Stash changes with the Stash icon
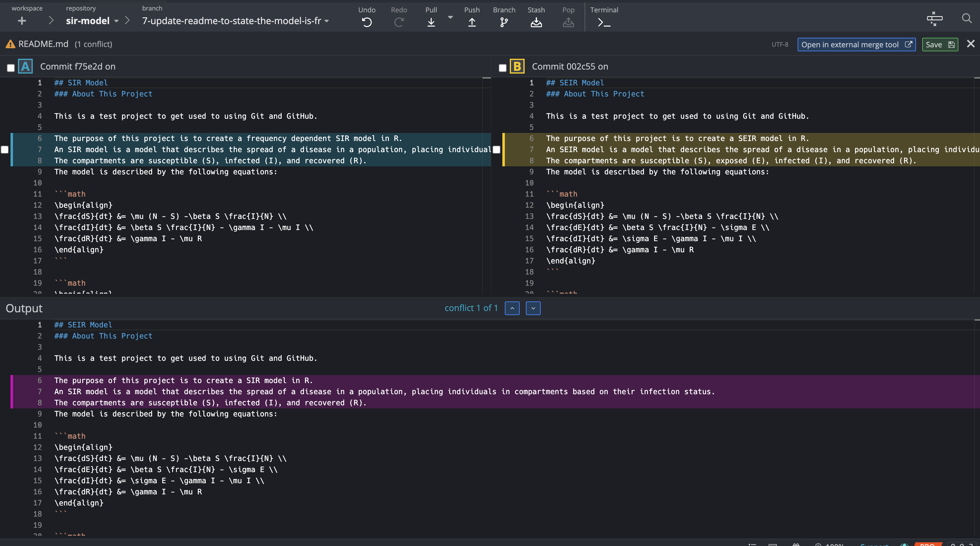Viewport: 980px width, 546px height. point(536,23)
